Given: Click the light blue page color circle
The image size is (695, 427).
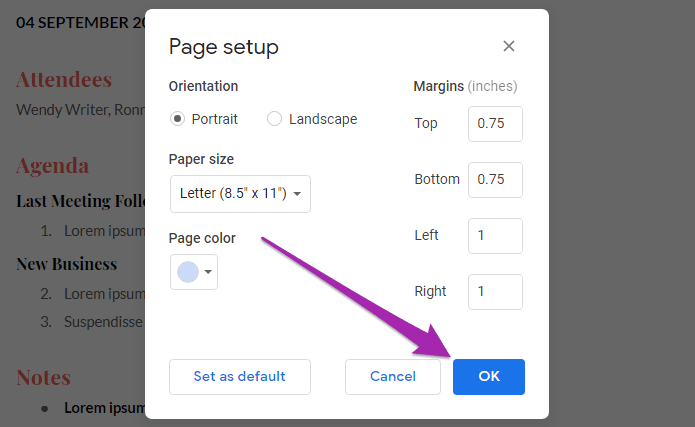Looking at the screenshot, I should [x=188, y=272].
